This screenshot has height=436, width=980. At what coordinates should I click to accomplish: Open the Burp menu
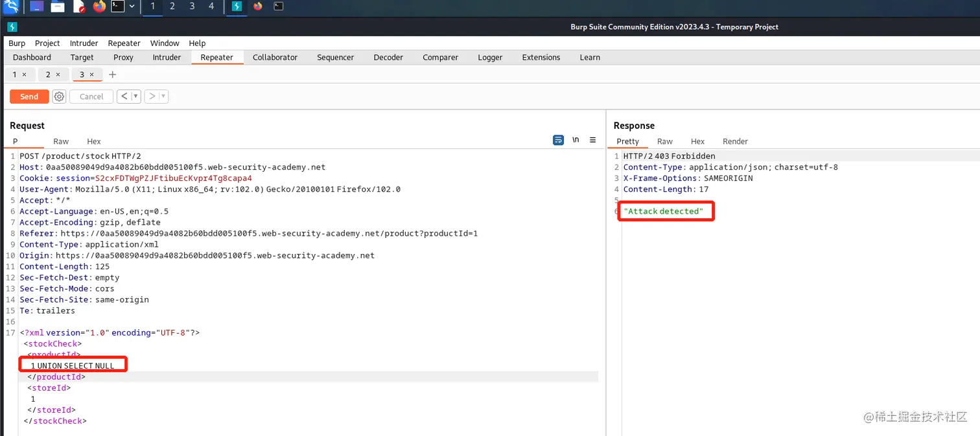point(17,43)
